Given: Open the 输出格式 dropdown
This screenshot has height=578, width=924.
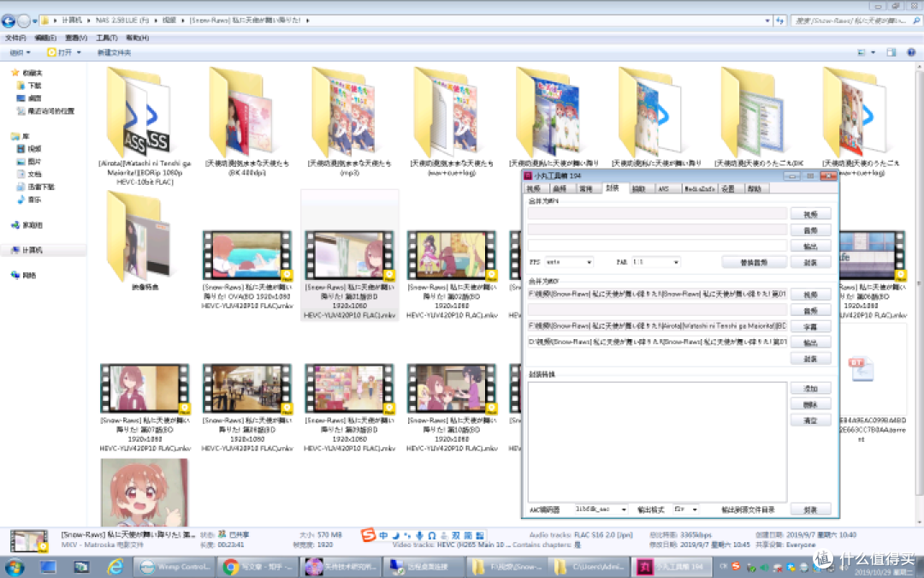Looking at the screenshot, I should (686, 509).
